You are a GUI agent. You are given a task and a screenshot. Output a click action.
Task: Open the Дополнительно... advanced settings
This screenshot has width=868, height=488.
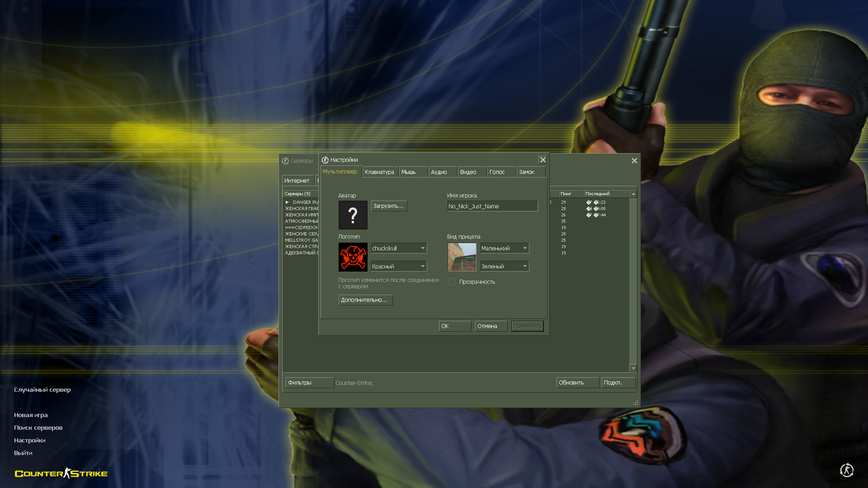click(x=365, y=300)
